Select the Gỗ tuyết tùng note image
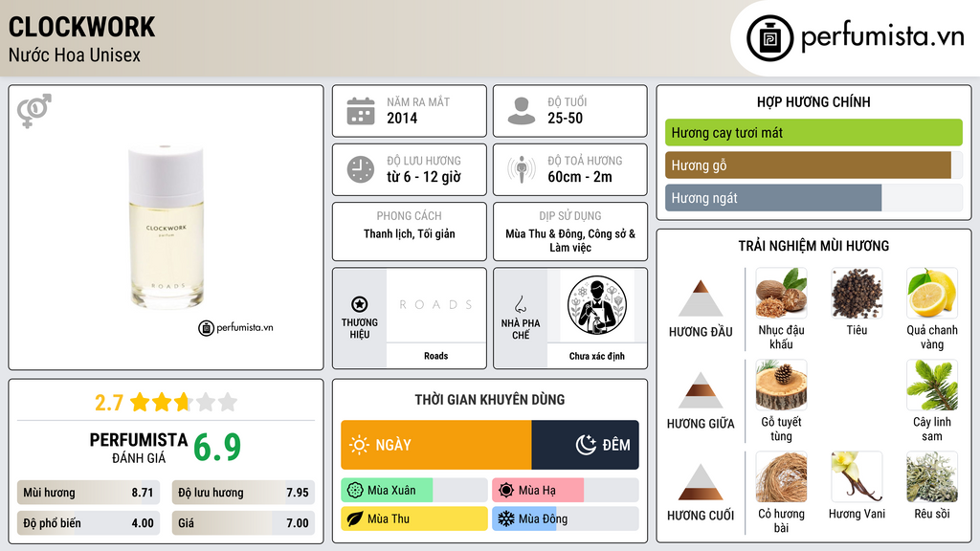Viewport: 980px width, 551px height. [x=781, y=385]
